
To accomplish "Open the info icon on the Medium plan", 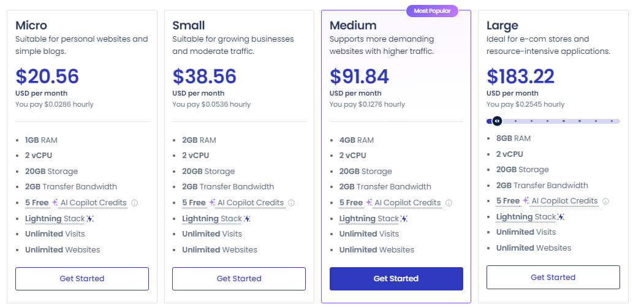I will pos(449,203).
